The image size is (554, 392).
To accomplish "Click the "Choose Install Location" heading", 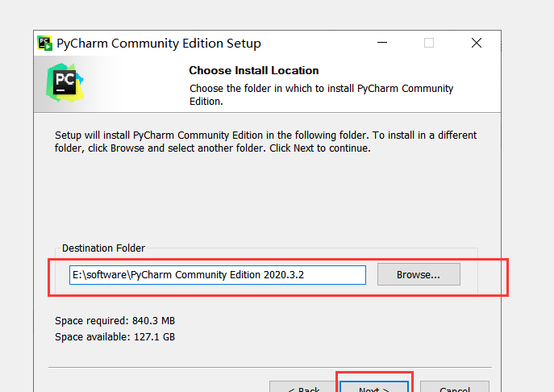I will (254, 70).
